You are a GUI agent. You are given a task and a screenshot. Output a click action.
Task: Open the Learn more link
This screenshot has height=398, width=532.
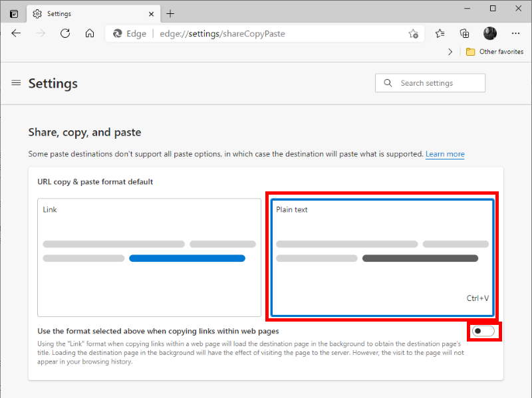pyautogui.click(x=445, y=153)
